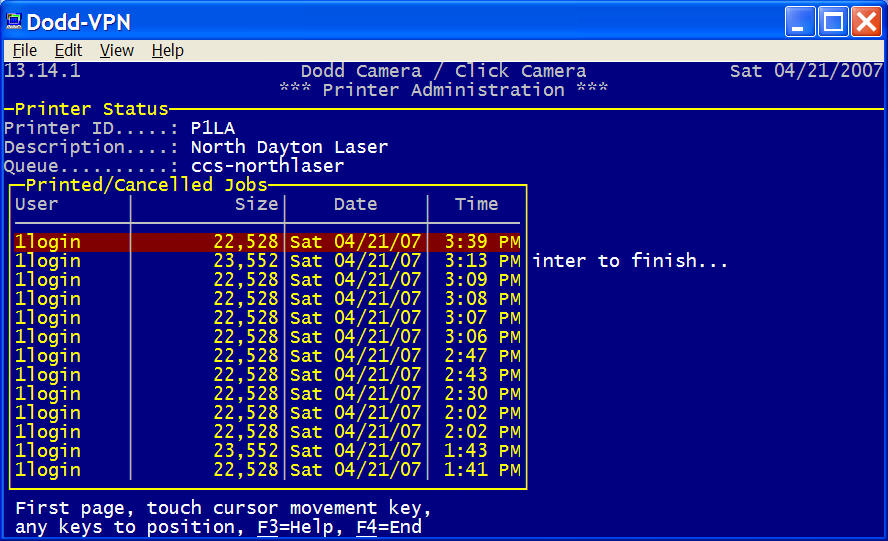This screenshot has width=888, height=541.
Task: Open the Edit menu
Action: [x=68, y=50]
